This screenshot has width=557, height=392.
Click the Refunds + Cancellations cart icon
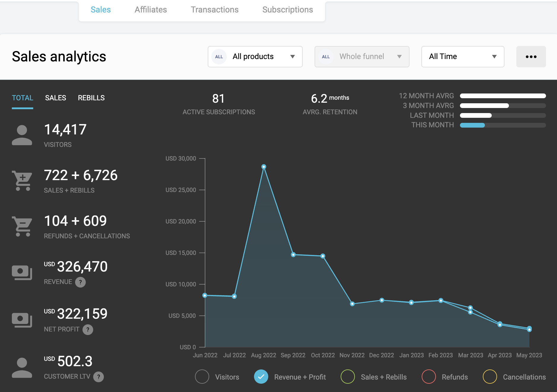22,226
